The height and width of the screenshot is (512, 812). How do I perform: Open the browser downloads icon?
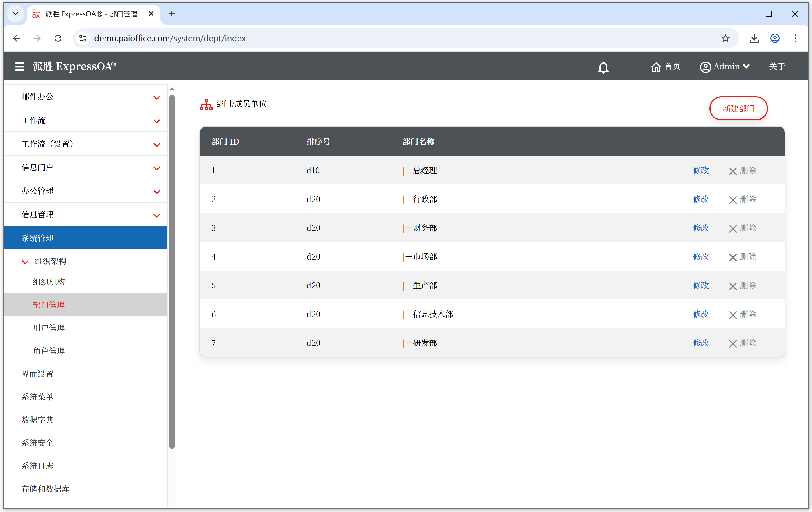[754, 38]
